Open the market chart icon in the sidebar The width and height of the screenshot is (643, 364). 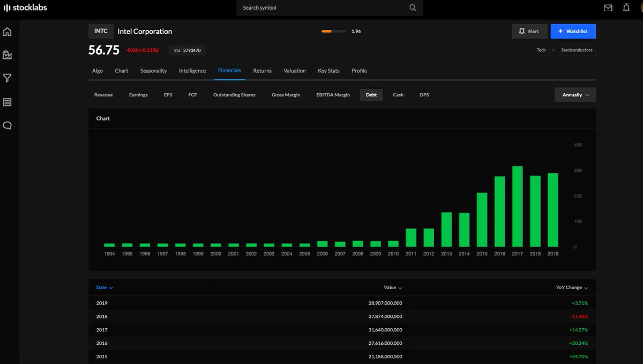pyautogui.click(x=7, y=55)
